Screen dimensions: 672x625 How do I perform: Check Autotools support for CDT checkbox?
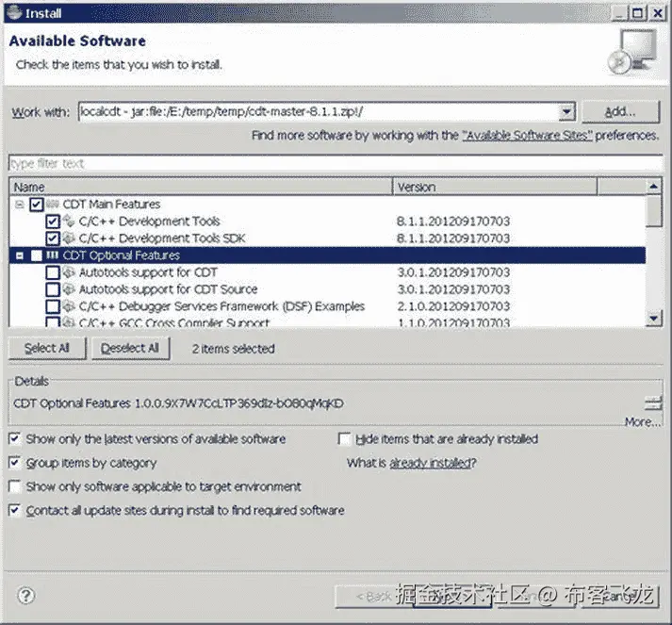(x=52, y=272)
